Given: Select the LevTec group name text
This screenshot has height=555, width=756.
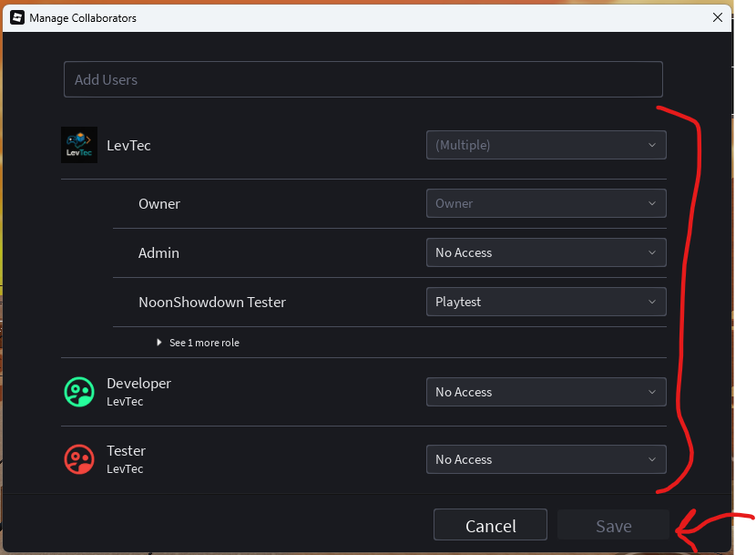Looking at the screenshot, I should (128, 145).
